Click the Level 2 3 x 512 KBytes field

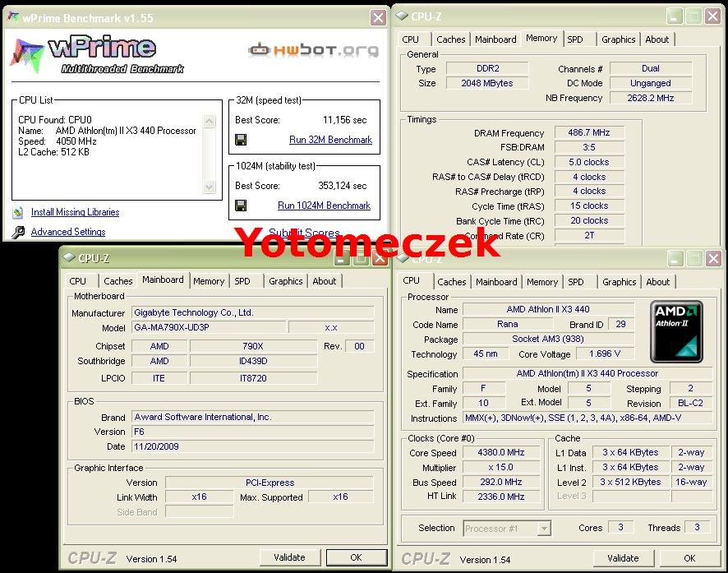pyautogui.click(x=630, y=482)
